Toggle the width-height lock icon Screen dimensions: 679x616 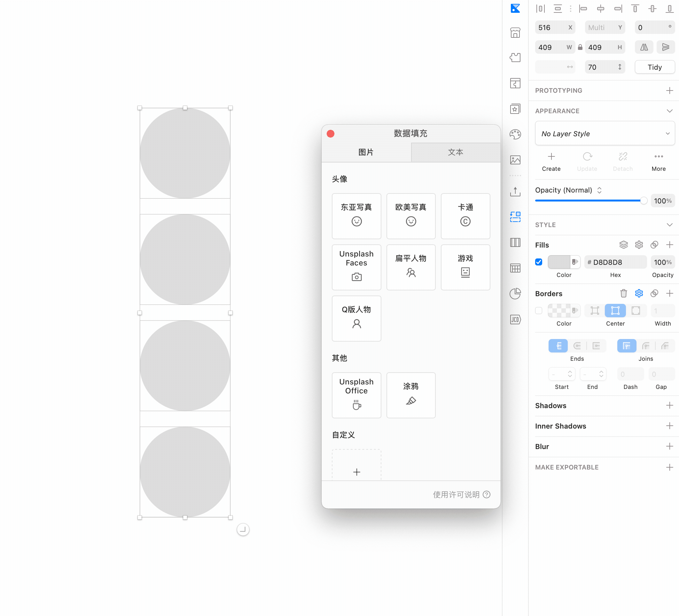coord(580,47)
